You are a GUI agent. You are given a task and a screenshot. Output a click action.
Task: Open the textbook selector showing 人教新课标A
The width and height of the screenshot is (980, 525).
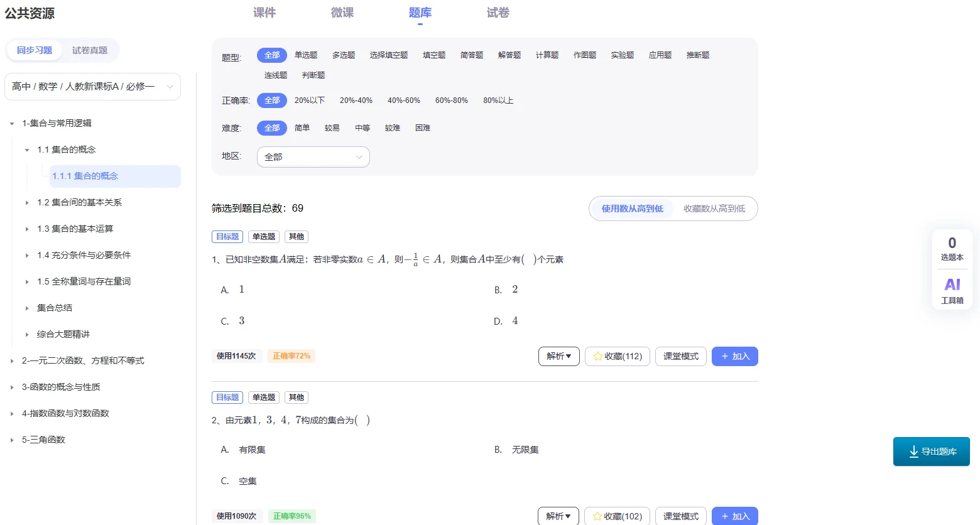[92, 86]
